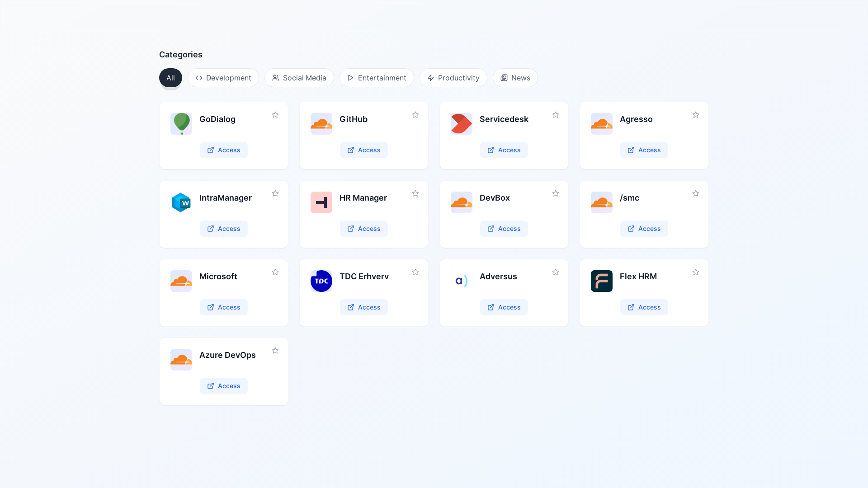
Task: Favorite GoDialog with its star
Action: point(275,115)
